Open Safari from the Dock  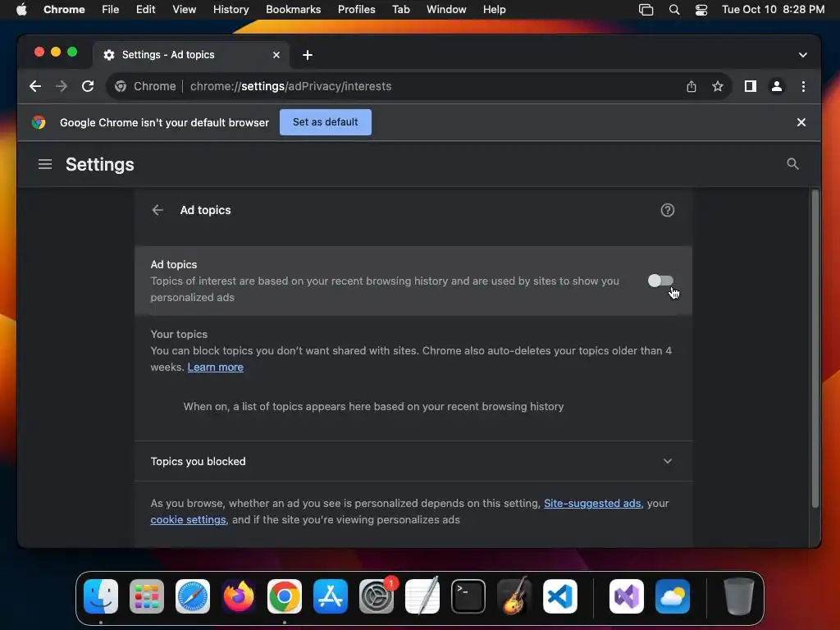(x=193, y=596)
